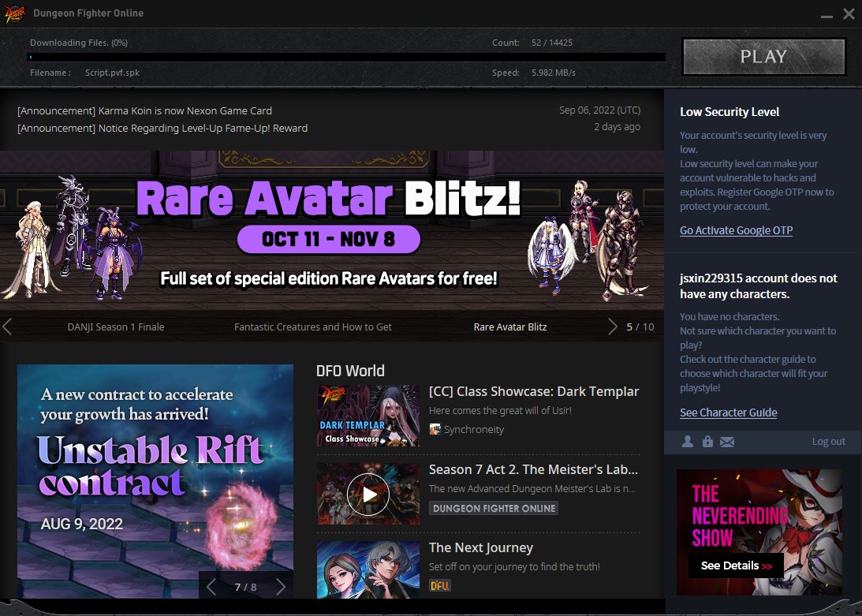Click the 5 / 10 banner page counter
Image resolution: width=862 pixels, height=616 pixels.
tap(640, 327)
